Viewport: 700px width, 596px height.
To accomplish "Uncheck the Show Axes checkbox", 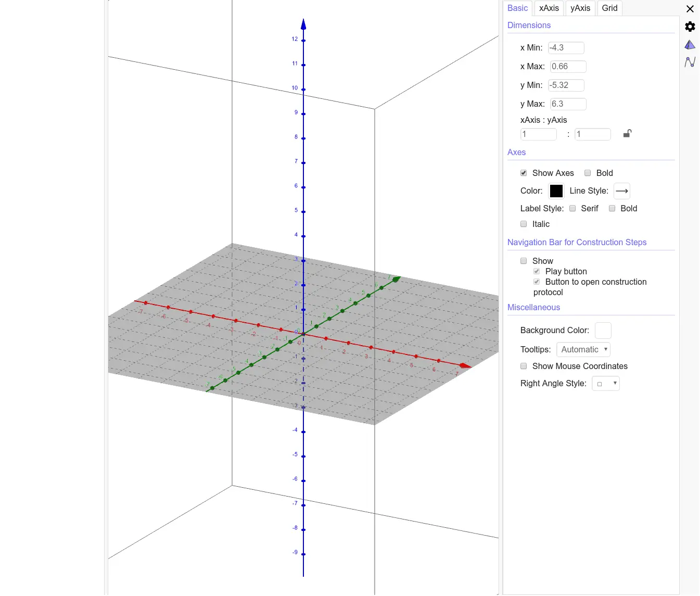I will pos(524,173).
